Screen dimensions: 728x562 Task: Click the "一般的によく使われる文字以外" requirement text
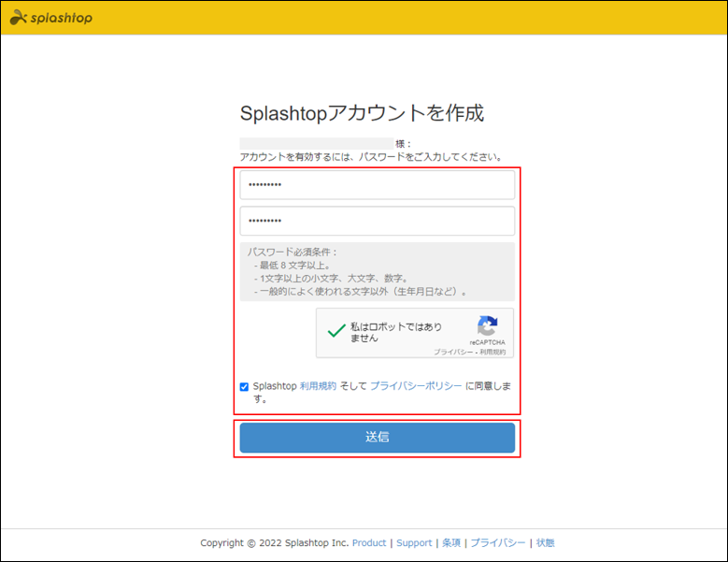pos(364,291)
